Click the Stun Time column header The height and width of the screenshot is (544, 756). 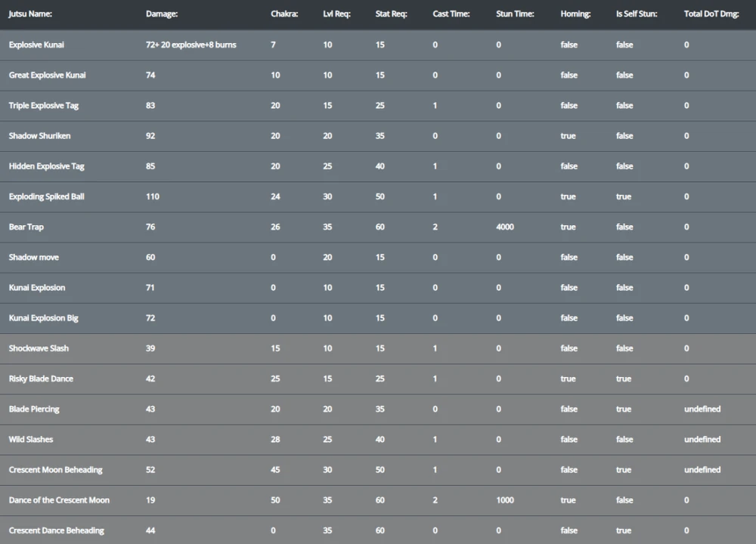coord(515,14)
